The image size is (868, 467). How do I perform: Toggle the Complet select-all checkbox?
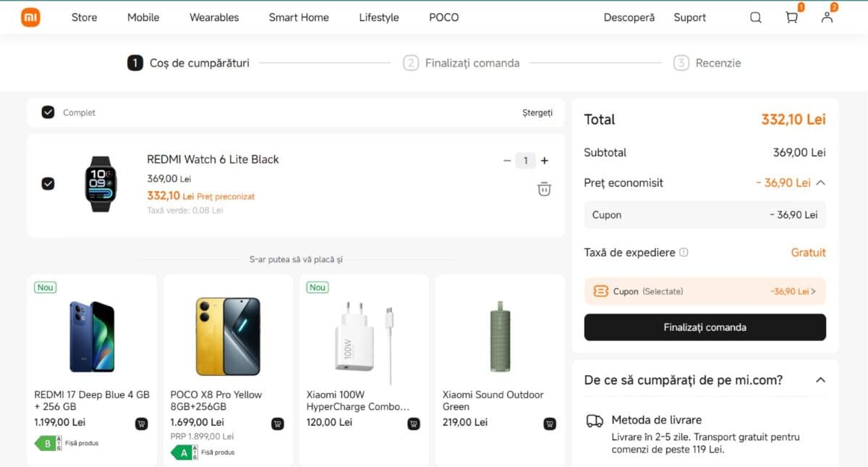48,112
